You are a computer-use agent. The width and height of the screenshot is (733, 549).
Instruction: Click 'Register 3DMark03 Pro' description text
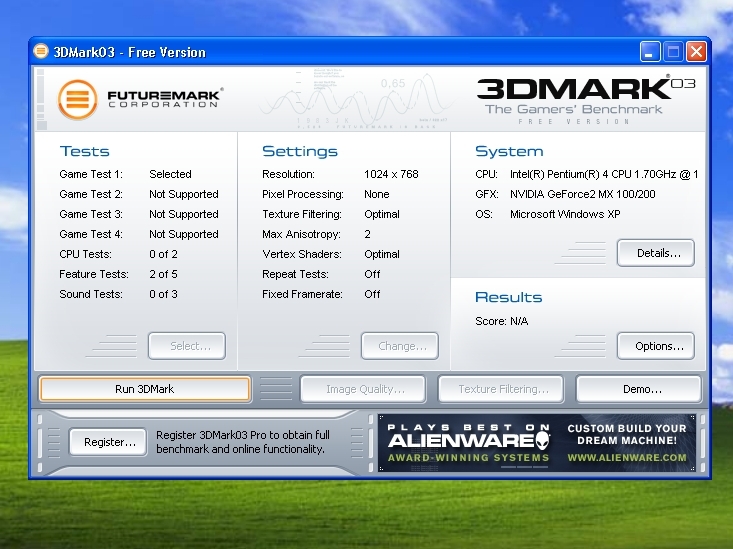click(243, 442)
